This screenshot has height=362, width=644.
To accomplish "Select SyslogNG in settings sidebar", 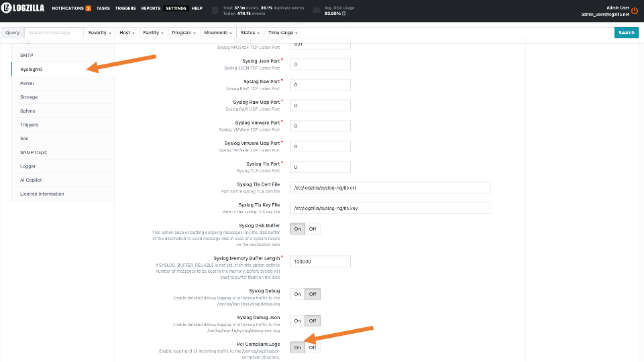I will [63, 69].
